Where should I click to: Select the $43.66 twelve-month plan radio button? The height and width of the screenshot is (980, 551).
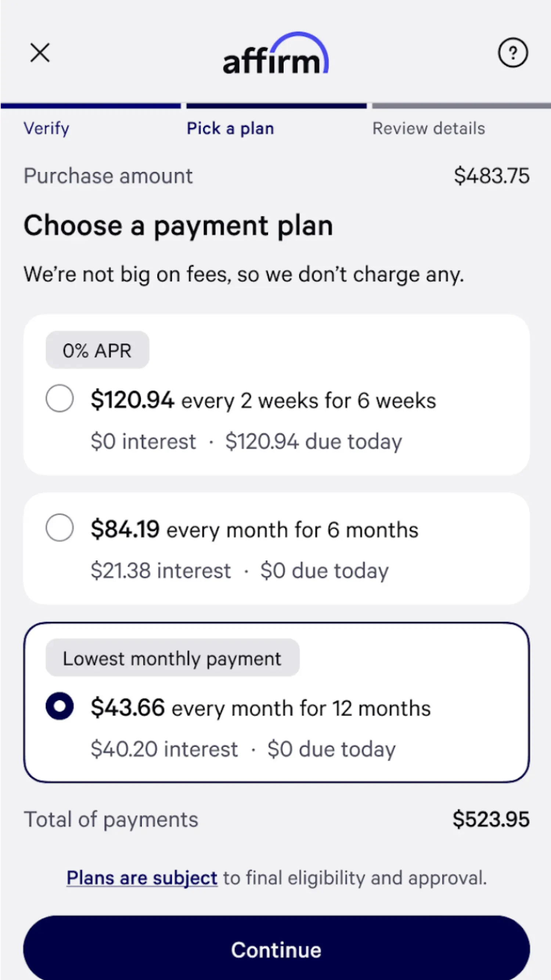60,706
